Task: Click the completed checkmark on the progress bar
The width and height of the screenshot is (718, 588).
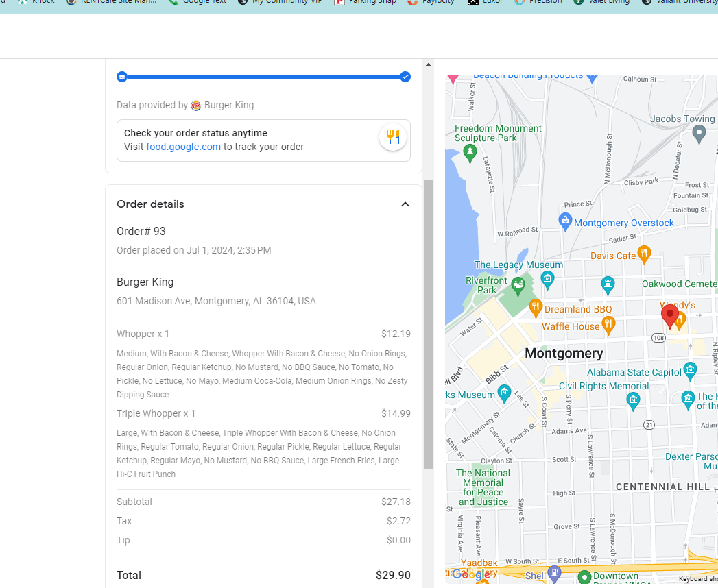Action: click(405, 77)
